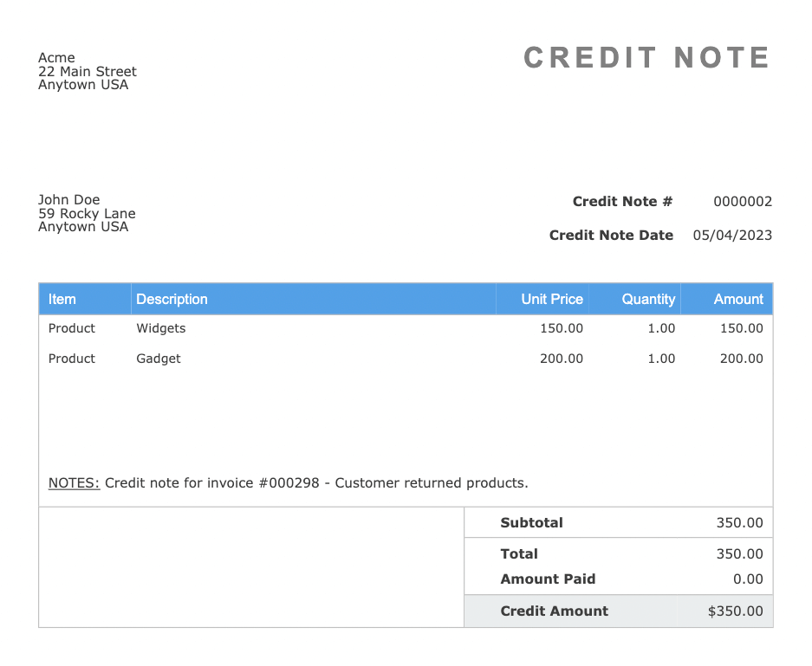Click the CREDIT NOTE title
The height and width of the screenshot is (666, 812).
tap(646, 57)
